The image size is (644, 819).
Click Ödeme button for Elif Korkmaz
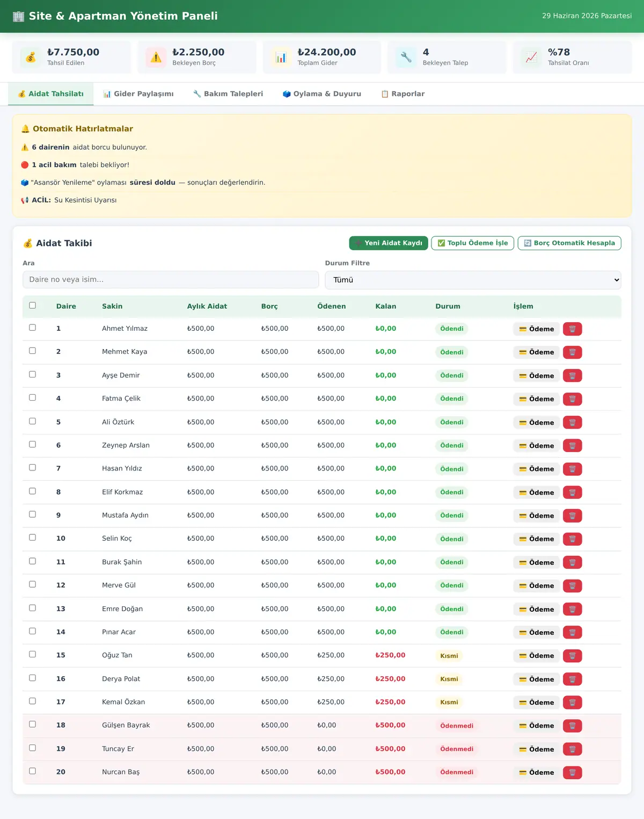click(x=536, y=492)
